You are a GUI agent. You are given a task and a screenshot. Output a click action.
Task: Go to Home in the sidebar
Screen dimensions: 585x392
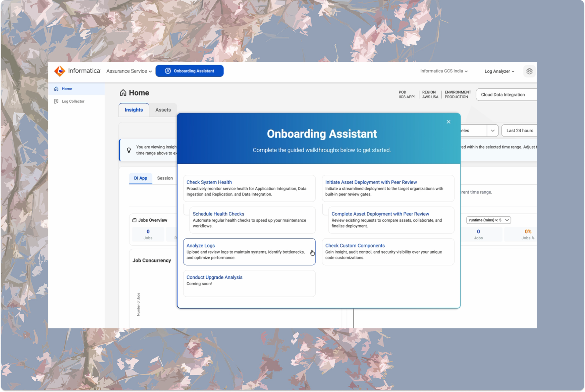pyautogui.click(x=76, y=89)
